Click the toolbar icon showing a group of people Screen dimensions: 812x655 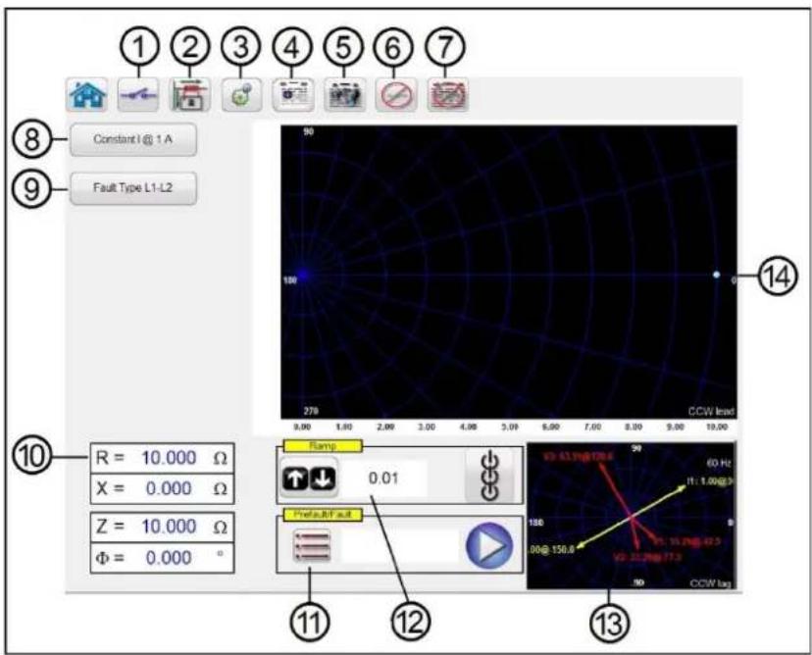345,95
